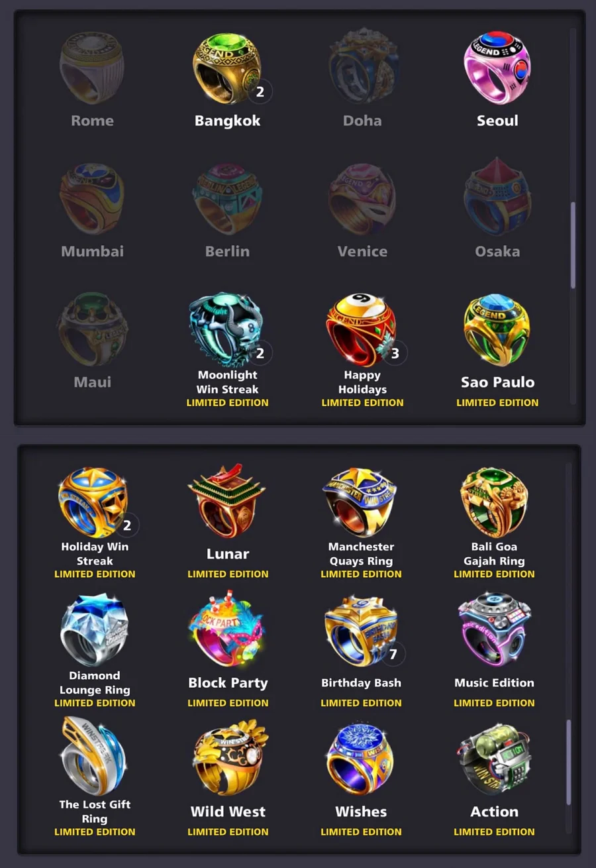Open the Block Party ring
The height and width of the screenshot is (868, 596).
[227, 630]
